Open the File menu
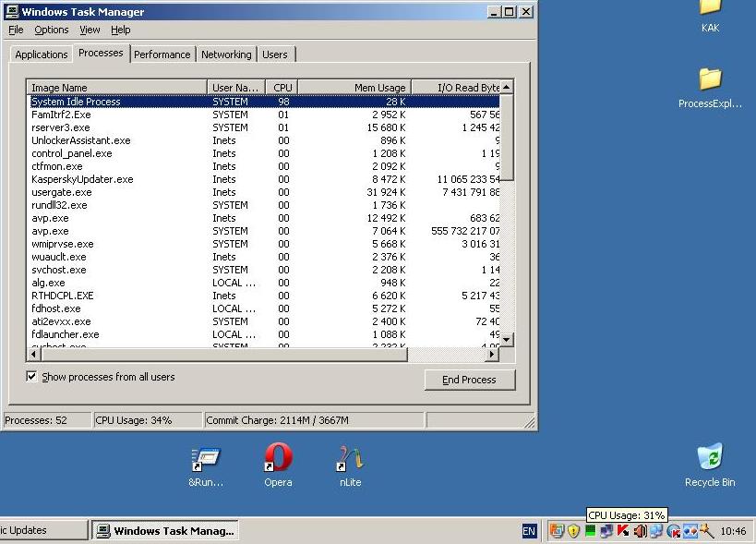 pos(16,30)
